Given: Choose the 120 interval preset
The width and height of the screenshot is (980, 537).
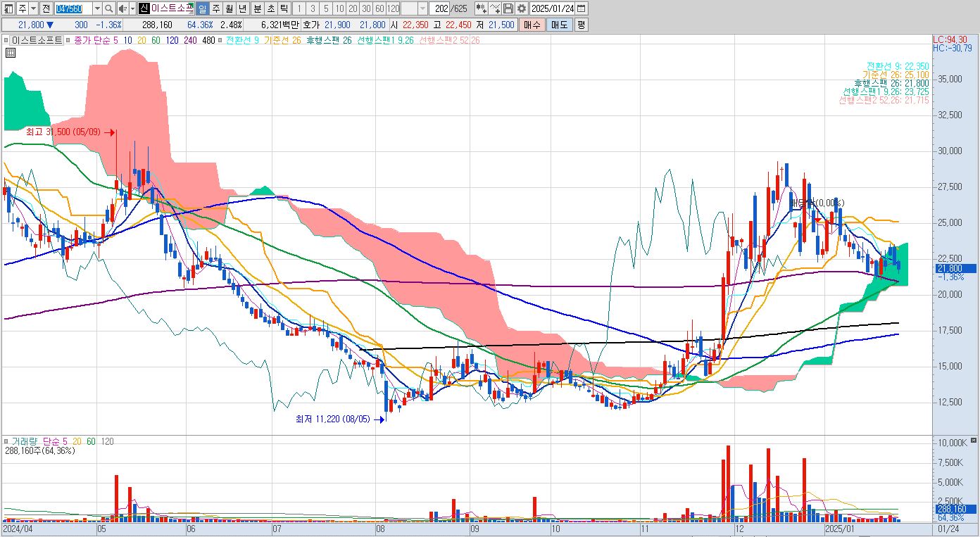Looking at the screenshot, I should [393, 8].
